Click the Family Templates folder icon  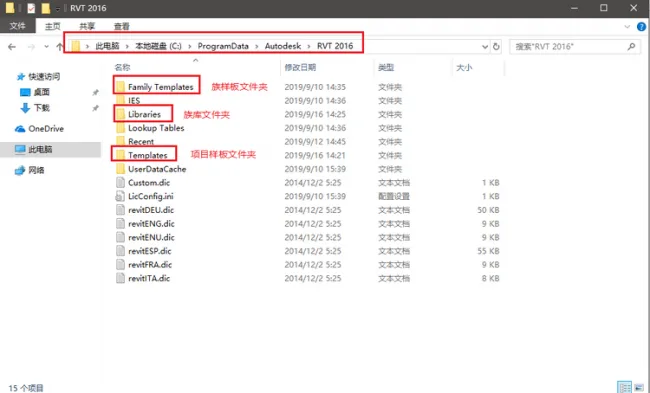point(120,87)
